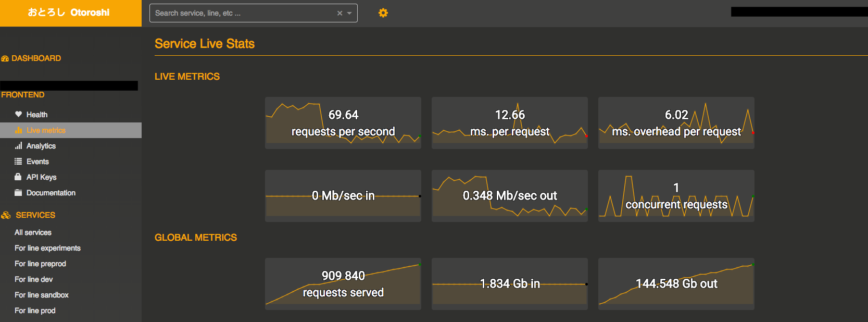Screen dimensions: 868x322
Task: Select the concurrent requests metric tile
Action: [x=676, y=196]
